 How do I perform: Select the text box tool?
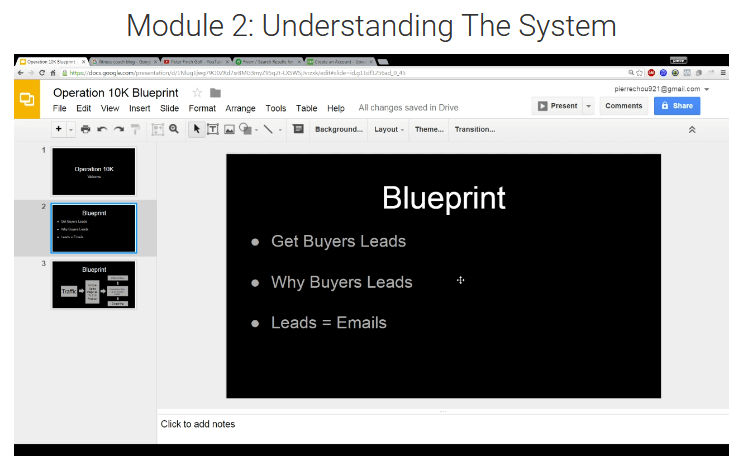click(x=213, y=129)
